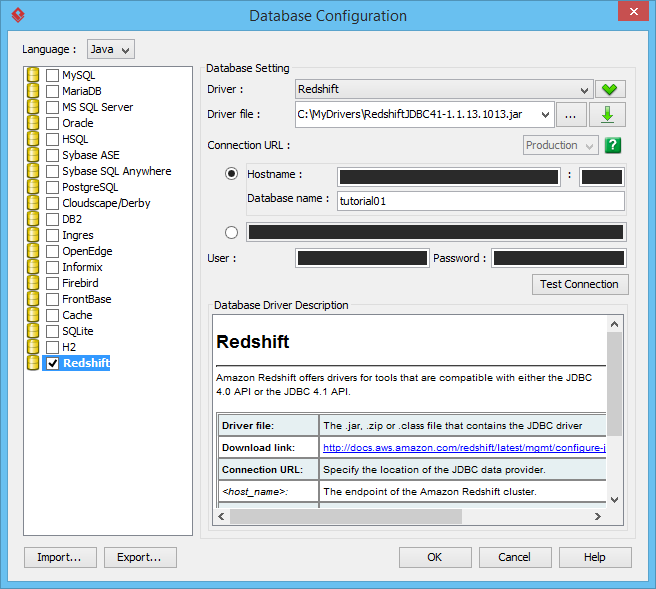Viewport: 656px width, 589px height.
Task: Click the database icon beside Oracle
Action: [x=33, y=123]
